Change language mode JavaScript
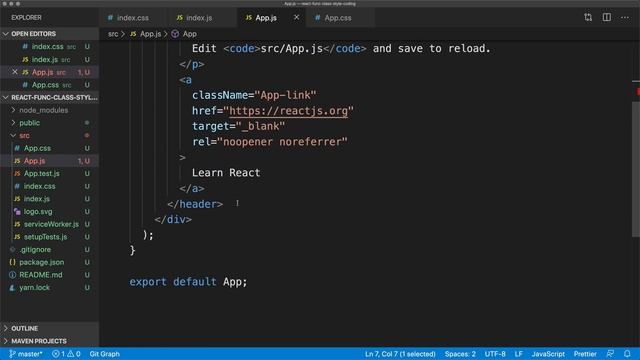 [x=548, y=354]
